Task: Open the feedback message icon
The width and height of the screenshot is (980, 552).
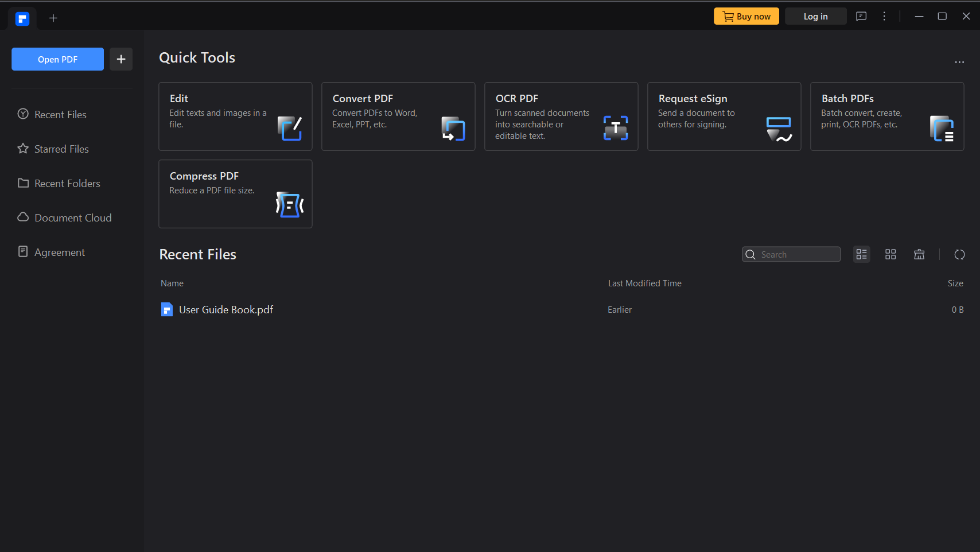Action: tap(861, 17)
